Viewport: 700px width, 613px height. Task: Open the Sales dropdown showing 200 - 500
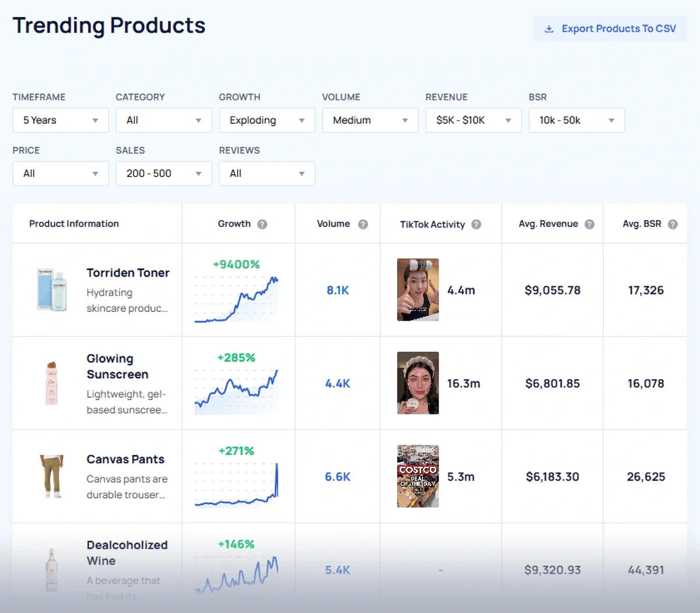(x=163, y=173)
